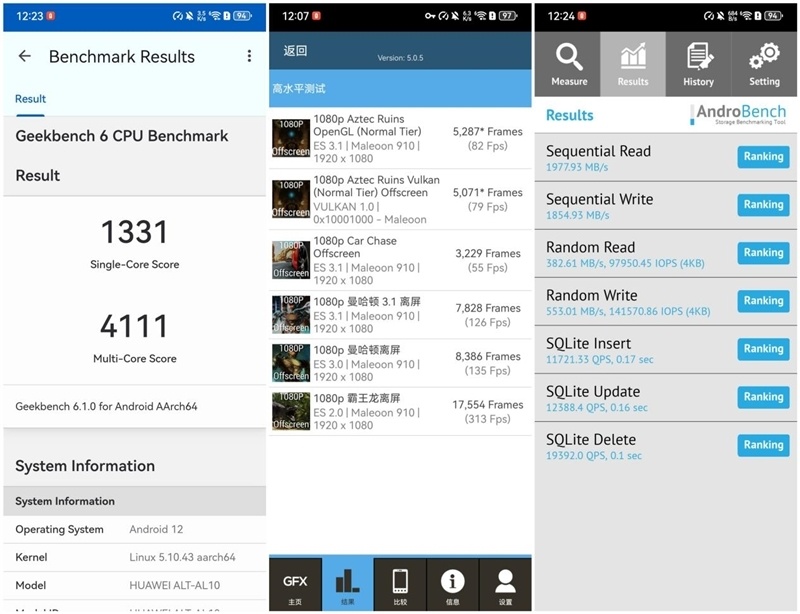Tap the 信息 info tab
The height and width of the screenshot is (614, 800).
coord(453,585)
